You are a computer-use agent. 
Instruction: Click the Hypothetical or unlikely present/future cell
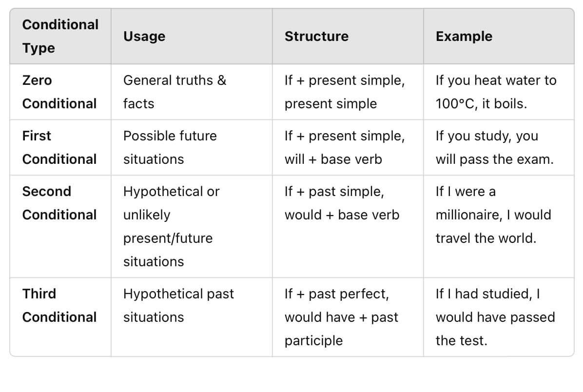(x=172, y=227)
